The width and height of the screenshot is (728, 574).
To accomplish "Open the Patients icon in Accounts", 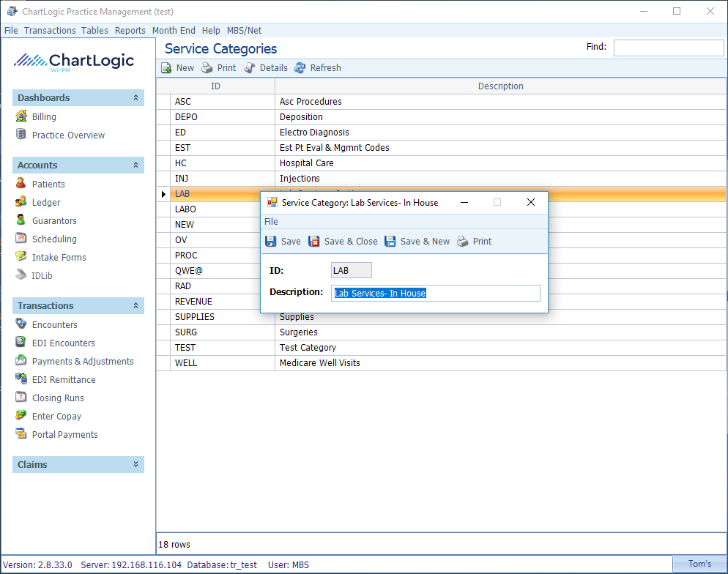I will [21, 183].
